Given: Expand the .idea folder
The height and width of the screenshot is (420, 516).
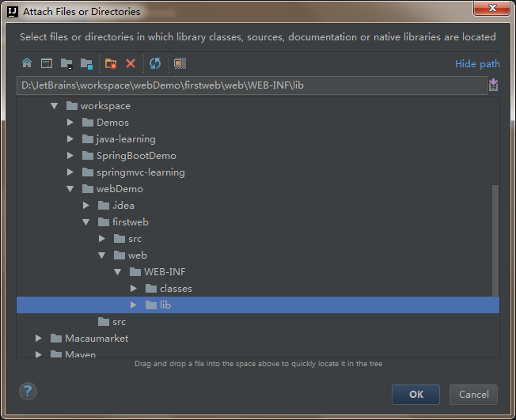Looking at the screenshot, I should (86, 205).
